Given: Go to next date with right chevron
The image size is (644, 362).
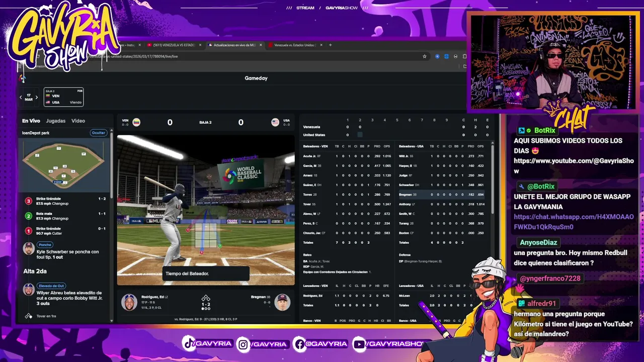Looking at the screenshot, I should 36,97.
